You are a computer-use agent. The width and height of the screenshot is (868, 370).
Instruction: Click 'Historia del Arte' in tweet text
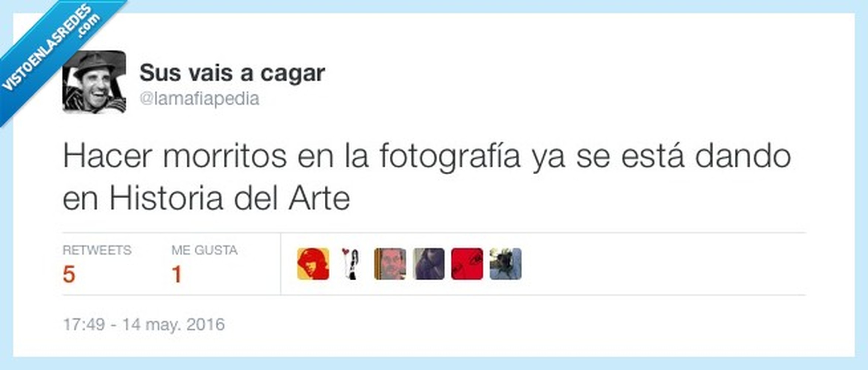pos(229,199)
